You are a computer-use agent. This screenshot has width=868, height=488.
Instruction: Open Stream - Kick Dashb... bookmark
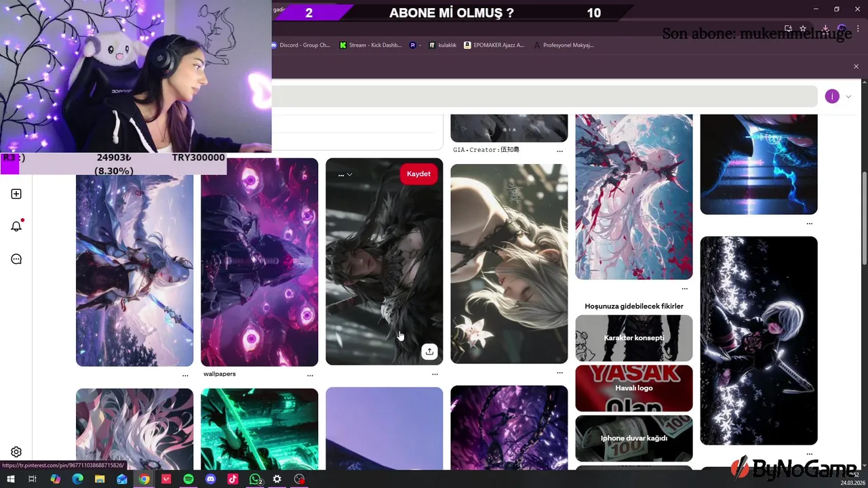coord(371,45)
